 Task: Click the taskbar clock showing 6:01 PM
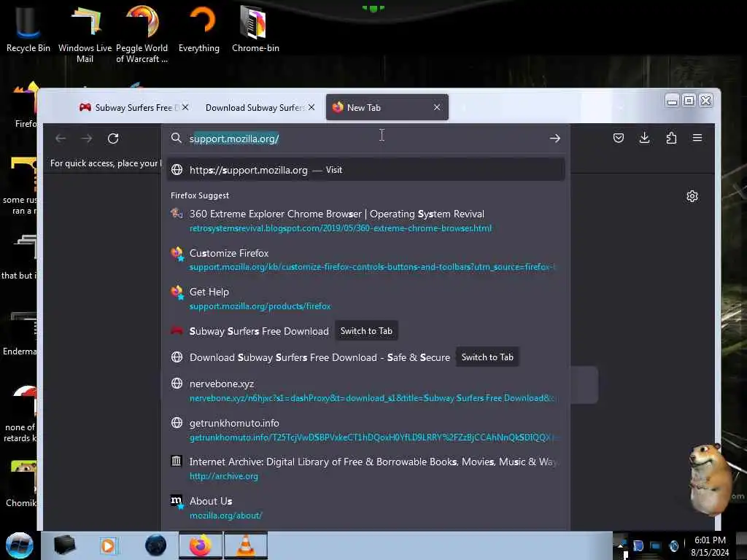(x=710, y=546)
